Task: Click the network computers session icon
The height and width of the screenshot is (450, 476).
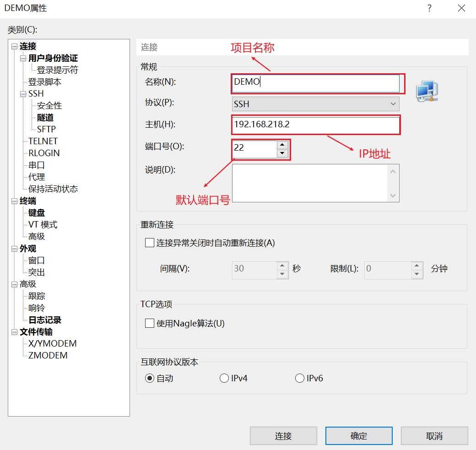Action: pos(427,91)
